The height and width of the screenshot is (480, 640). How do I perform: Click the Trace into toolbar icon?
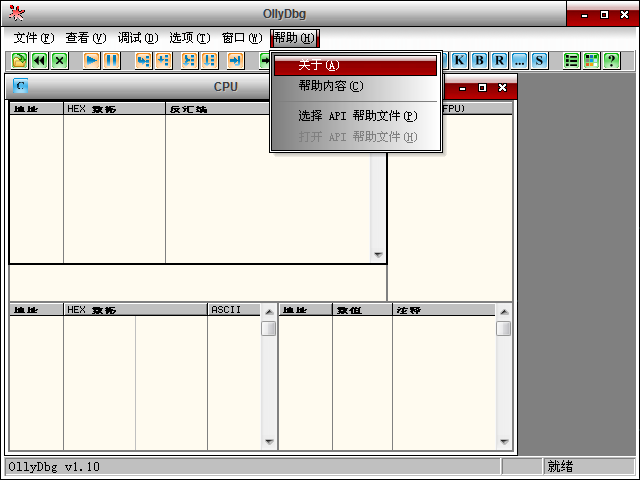(x=189, y=61)
